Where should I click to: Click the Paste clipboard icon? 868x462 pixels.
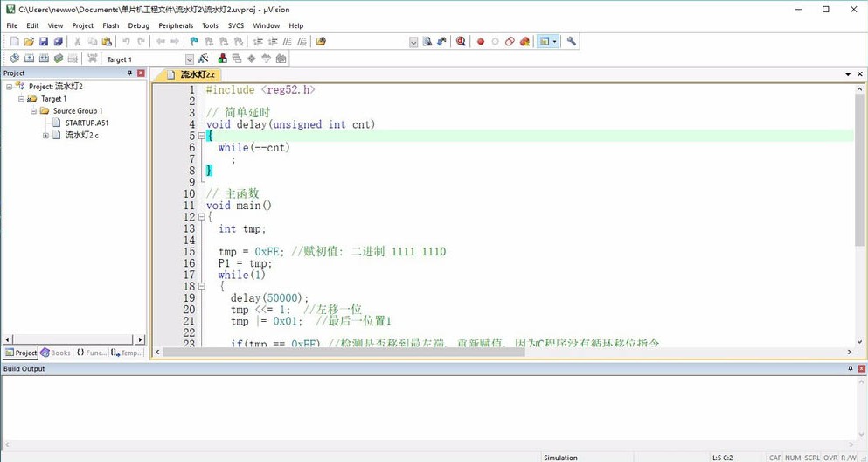tap(107, 41)
